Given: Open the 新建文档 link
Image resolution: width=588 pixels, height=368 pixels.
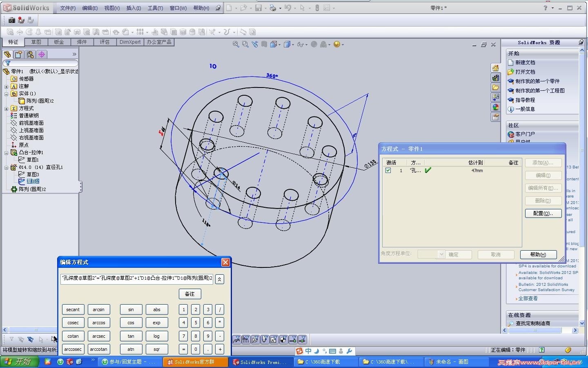Looking at the screenshot, I should tap(525, 63).
